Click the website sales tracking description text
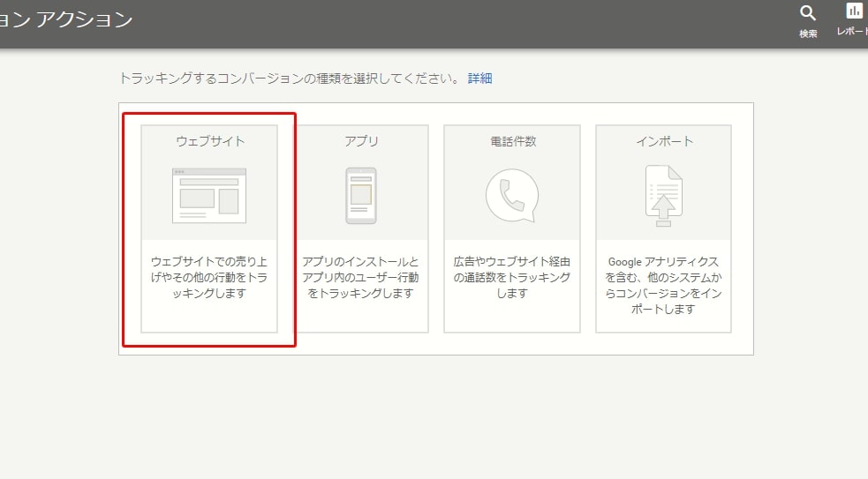Screen dimensions: 868x479 click(209, 277)
